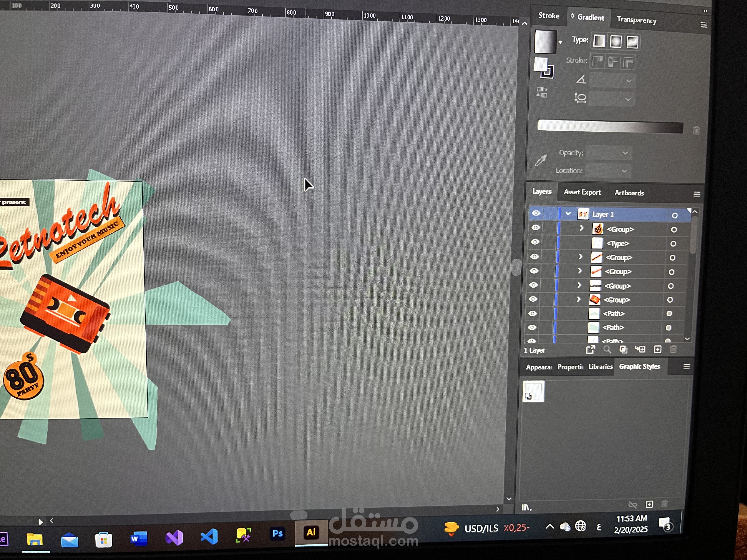Hide Layer 1 using its eye icon

click(x=536, y=213)
